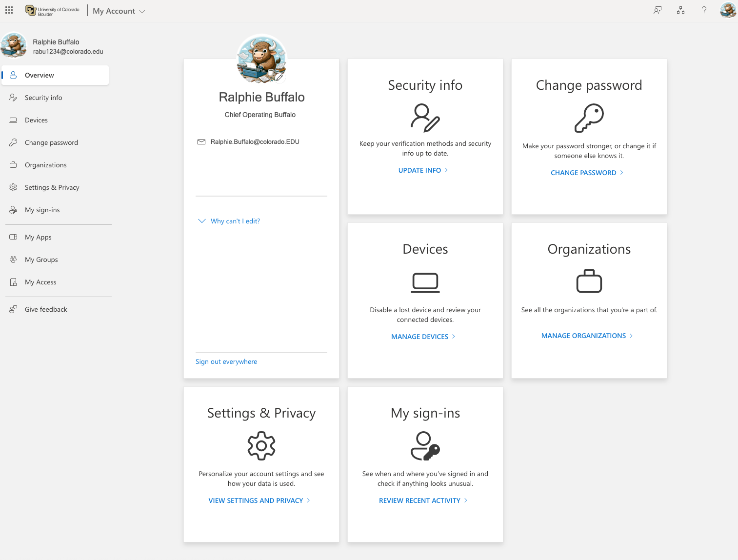Viewport: 738px width, 560px height.
Task: Expand the 'Why can't I edit?' section
Action: click(x=229, y=221)
